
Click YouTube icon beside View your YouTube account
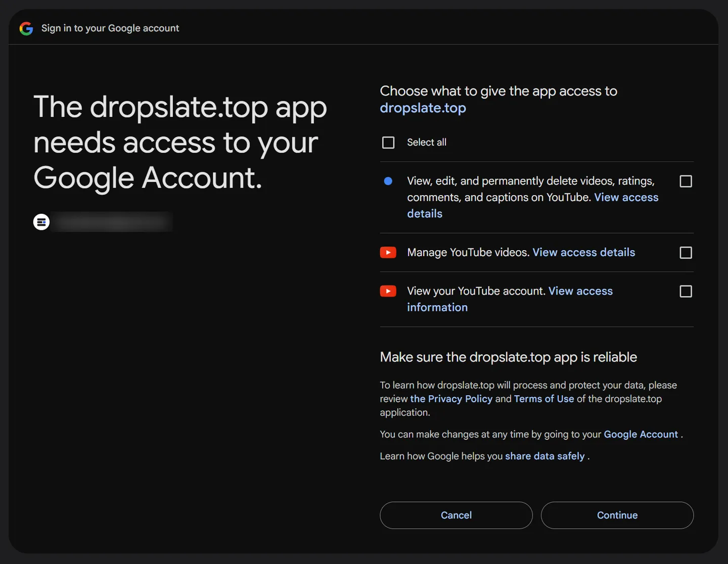(x=388, y=291)
